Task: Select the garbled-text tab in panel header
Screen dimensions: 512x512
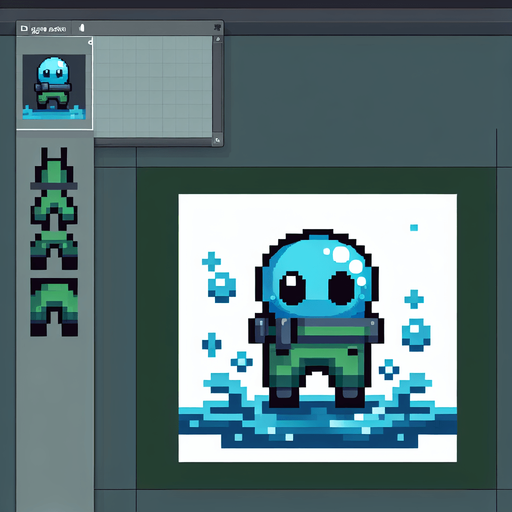Action: 48,30
